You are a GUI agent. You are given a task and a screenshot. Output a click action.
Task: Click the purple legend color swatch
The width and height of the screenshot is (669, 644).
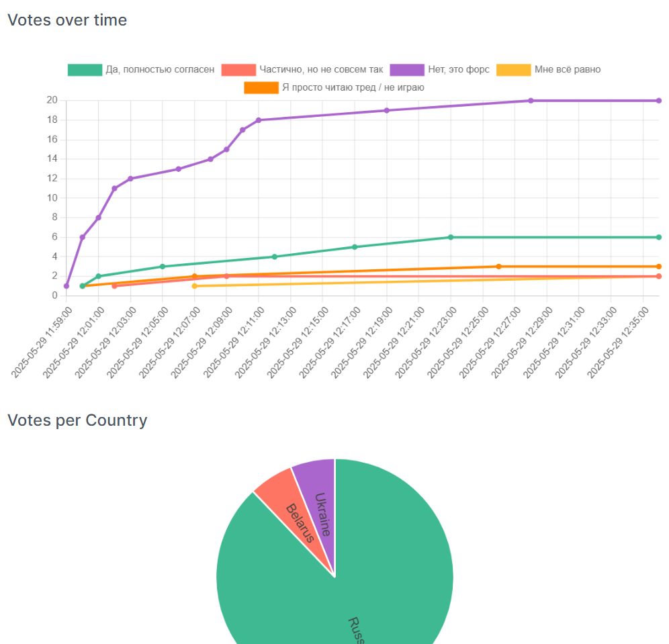click(407, 70)
